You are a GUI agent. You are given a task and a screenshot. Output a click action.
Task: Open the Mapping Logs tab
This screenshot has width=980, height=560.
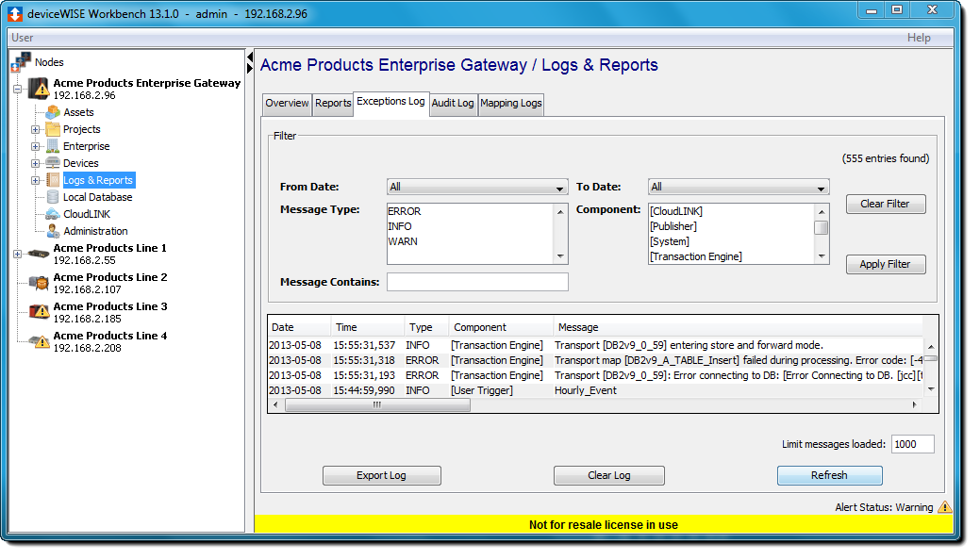[511, 103]
